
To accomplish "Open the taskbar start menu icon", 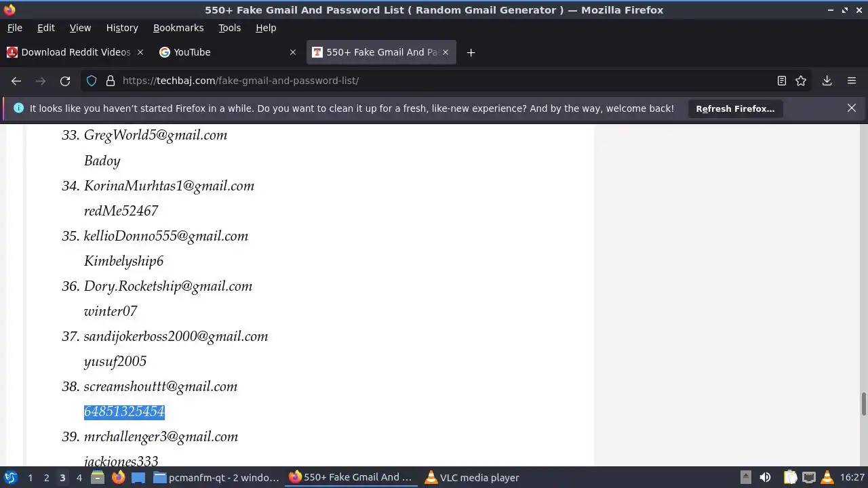I will (x=10, y=477).
